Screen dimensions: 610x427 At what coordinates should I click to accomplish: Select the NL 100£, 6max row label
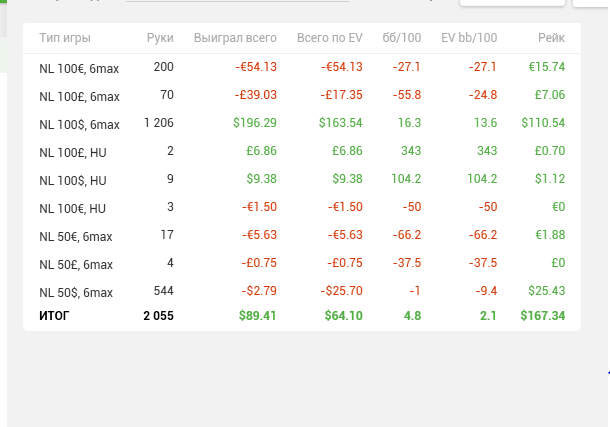[79, 96]
